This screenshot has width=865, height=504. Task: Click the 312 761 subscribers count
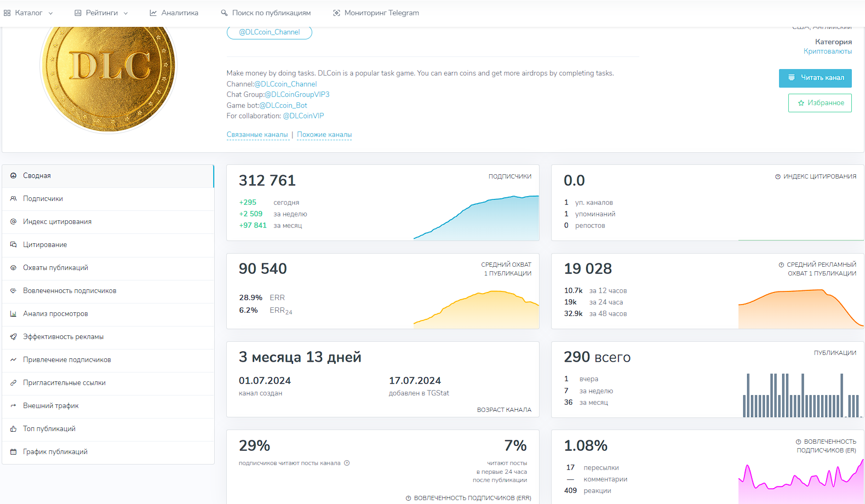pyautogui.click(x=267, y=180)
